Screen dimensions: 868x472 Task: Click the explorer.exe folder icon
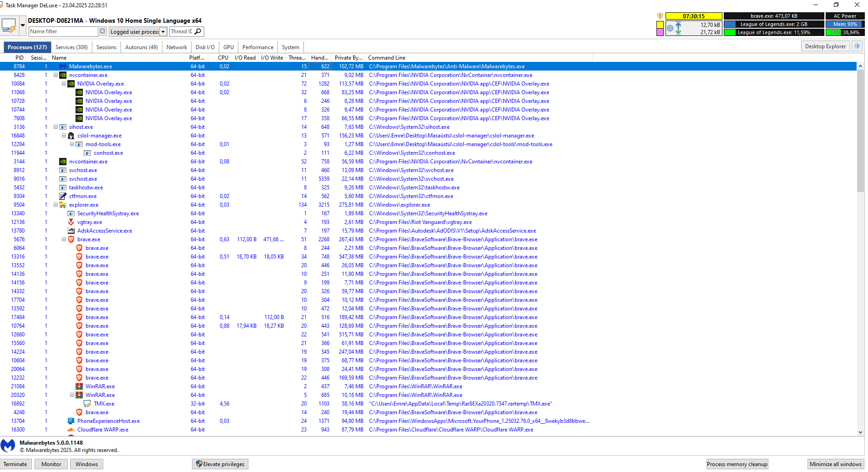[x=63, y=205]
